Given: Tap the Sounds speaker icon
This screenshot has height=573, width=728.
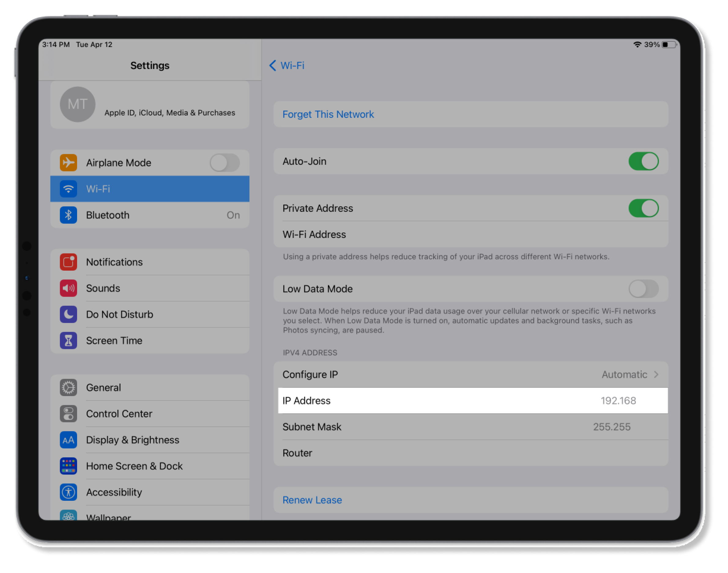Looking at the screenshot, I should pyautogui.click(x=69, y=288).
